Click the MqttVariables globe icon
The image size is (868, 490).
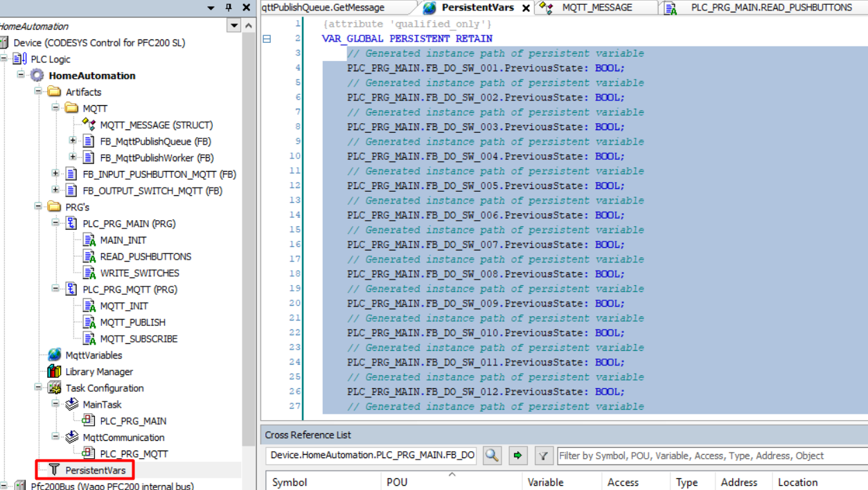(54, 355)
